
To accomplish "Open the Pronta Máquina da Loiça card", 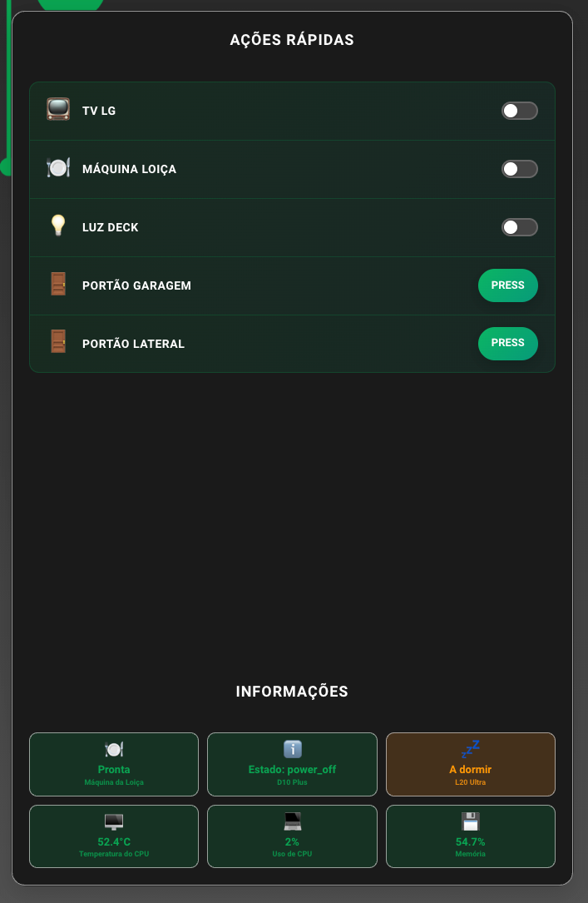I will click(x=114, y=765).
